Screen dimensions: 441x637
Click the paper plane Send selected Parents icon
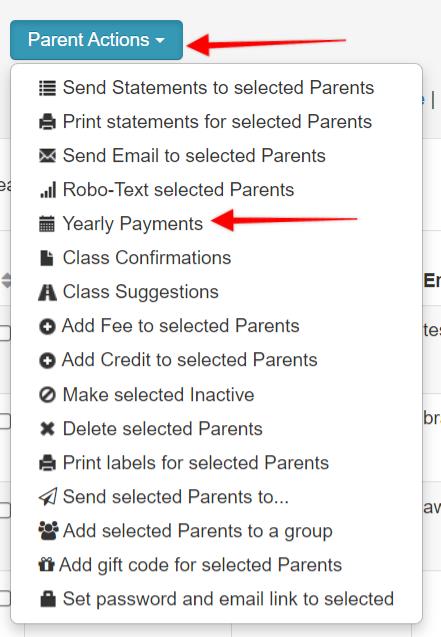(48, 497)
